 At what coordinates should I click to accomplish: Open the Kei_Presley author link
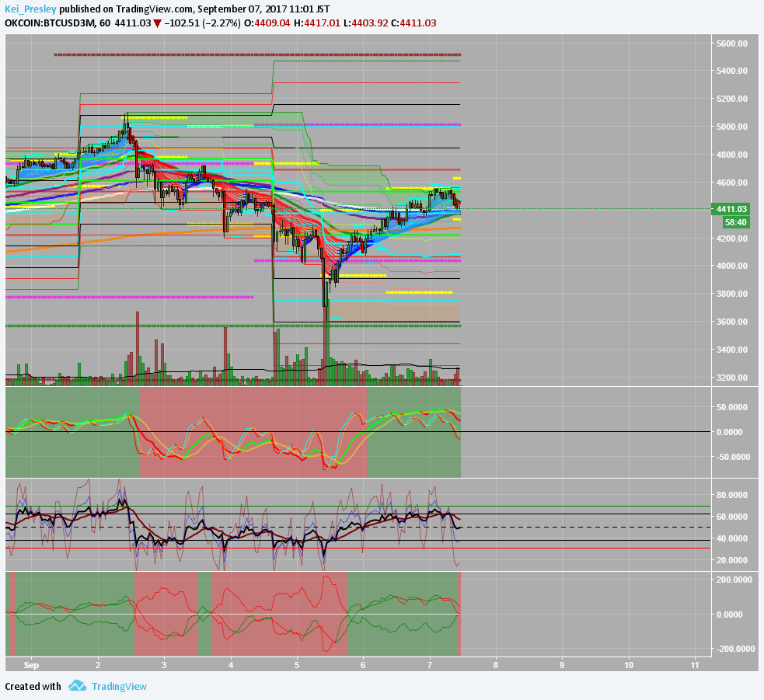[x=30, y=9]
